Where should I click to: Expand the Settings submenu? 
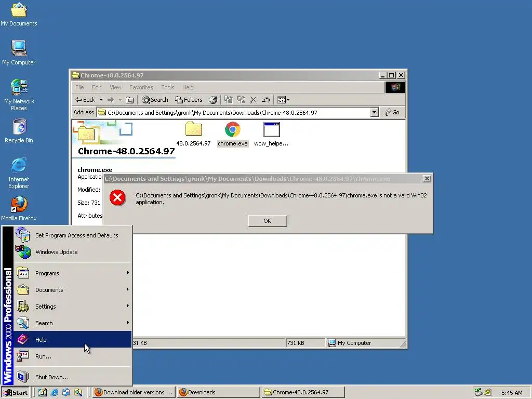point(73,307)
